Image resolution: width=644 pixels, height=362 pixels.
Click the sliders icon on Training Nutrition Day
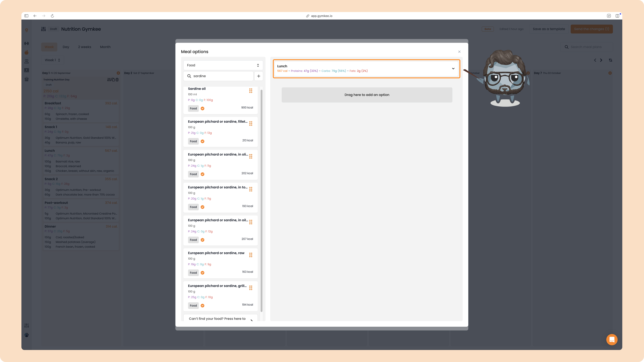(x=109, y=79)
